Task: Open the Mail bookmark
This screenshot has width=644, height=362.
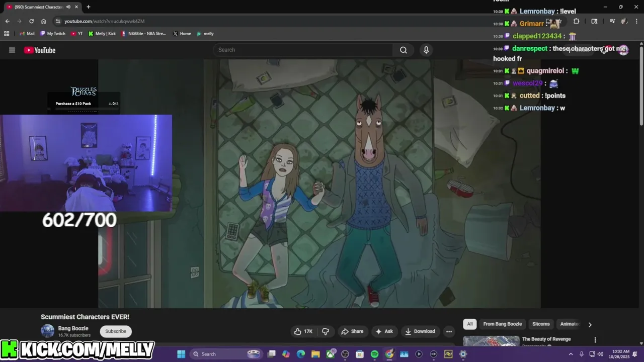Action: click(27, 34)
